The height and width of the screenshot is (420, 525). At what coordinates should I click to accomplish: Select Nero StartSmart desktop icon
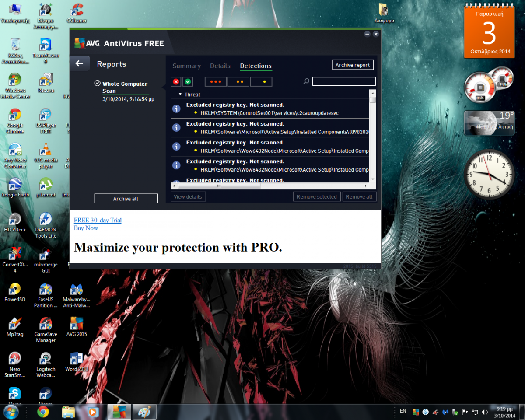15,365
